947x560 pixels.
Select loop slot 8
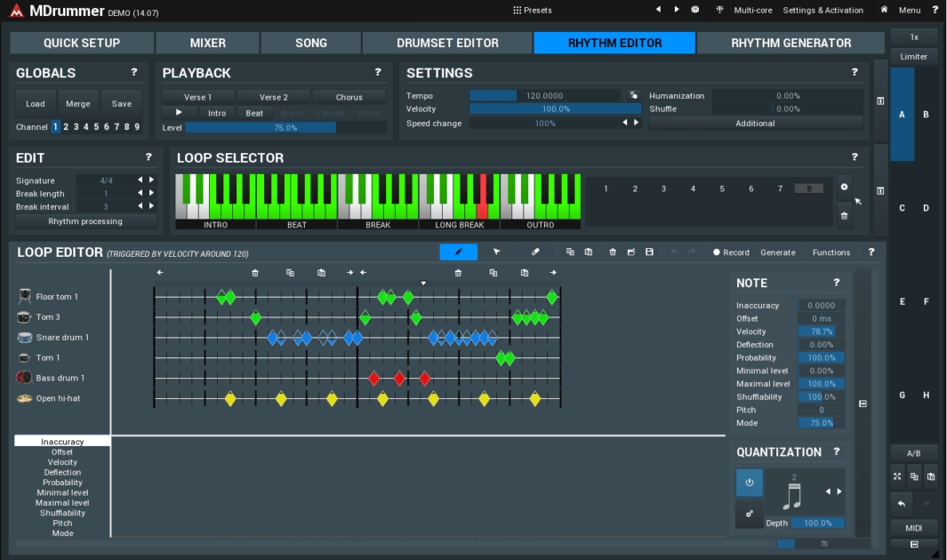(809, 188)
